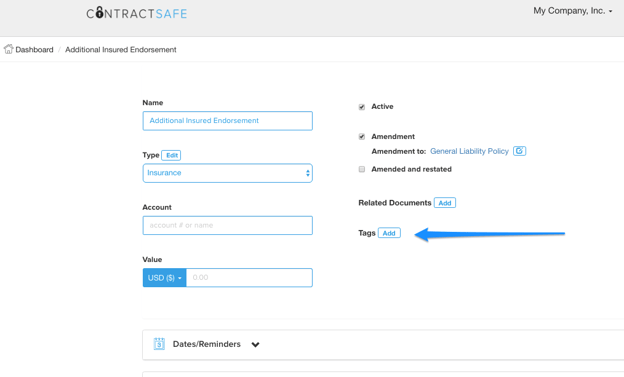Click the Additional Insured Endorsement breadcrumb

[x=121, y=49]
